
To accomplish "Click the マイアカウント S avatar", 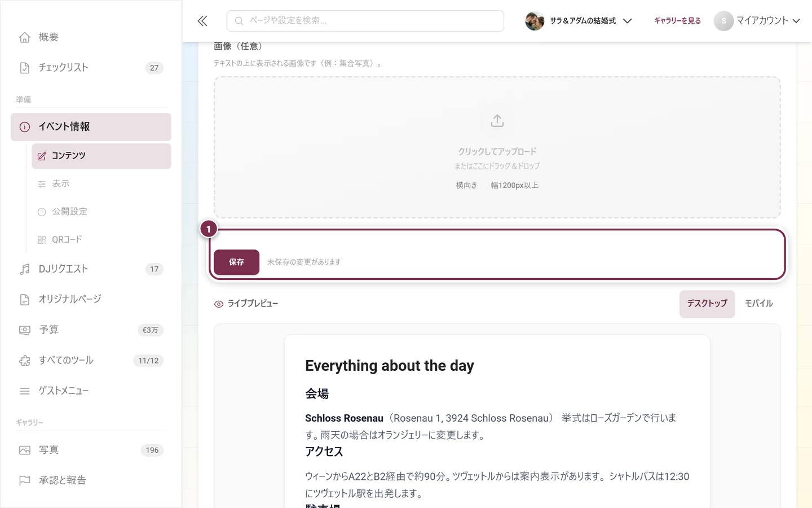I will tap(723, 21).
